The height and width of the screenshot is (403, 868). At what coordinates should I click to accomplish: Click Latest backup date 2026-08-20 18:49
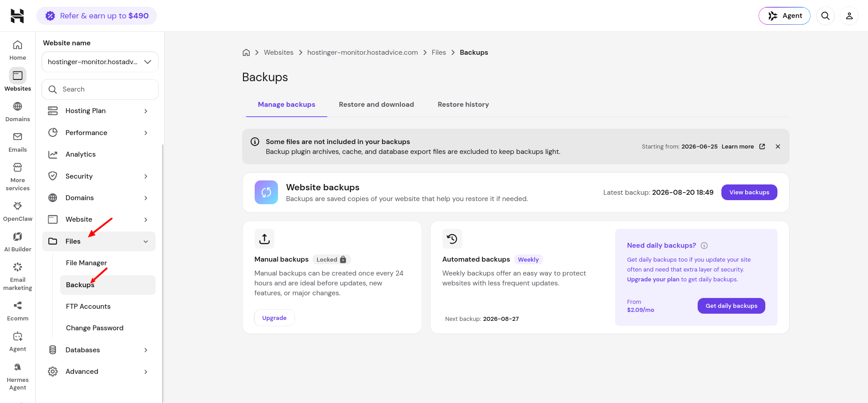point(682,193)
